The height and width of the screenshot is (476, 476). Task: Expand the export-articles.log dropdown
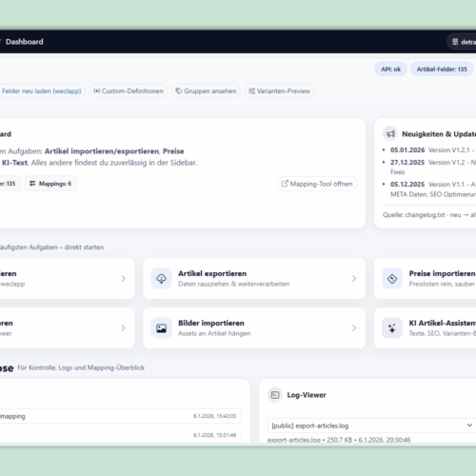371,426
